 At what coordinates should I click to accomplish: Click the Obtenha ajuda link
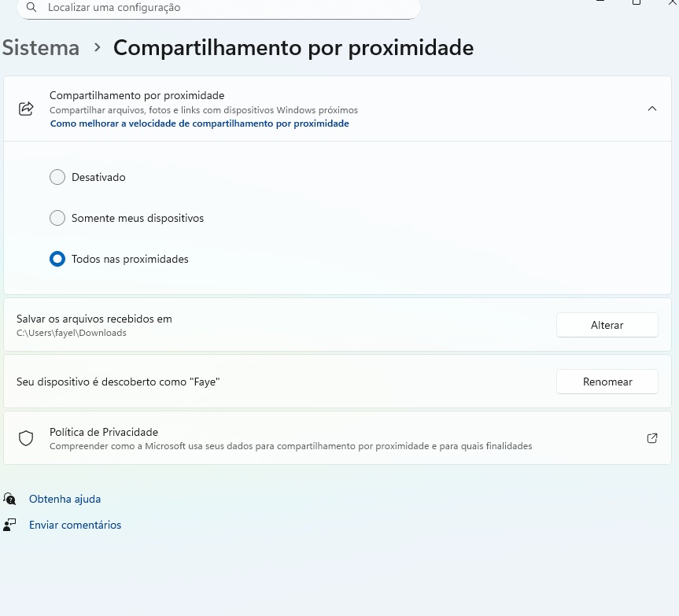point(65,499)
